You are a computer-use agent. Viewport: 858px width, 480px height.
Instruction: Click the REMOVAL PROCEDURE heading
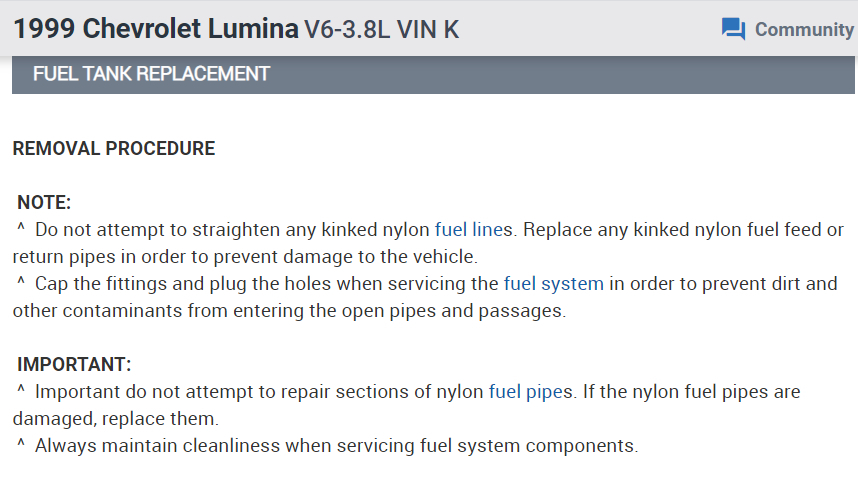click(114, 149)
